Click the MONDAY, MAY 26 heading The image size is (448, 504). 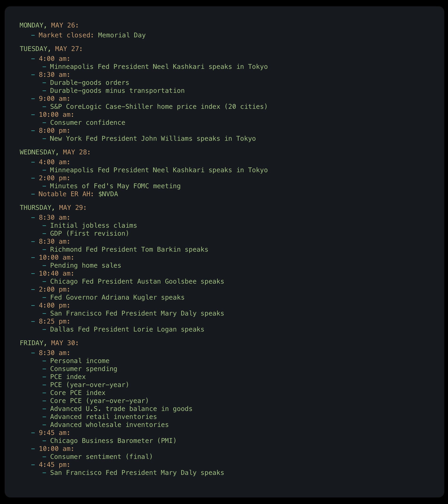pos(49,25)
